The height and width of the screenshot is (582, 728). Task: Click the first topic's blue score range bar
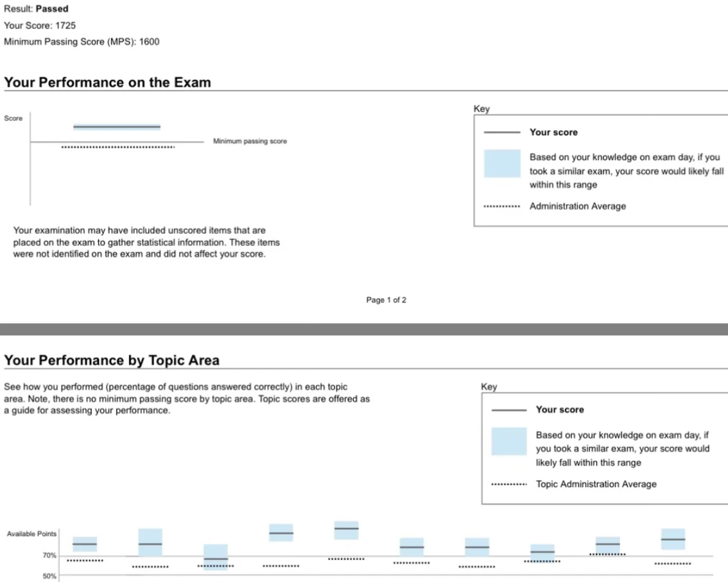click(x=85, y=544)
